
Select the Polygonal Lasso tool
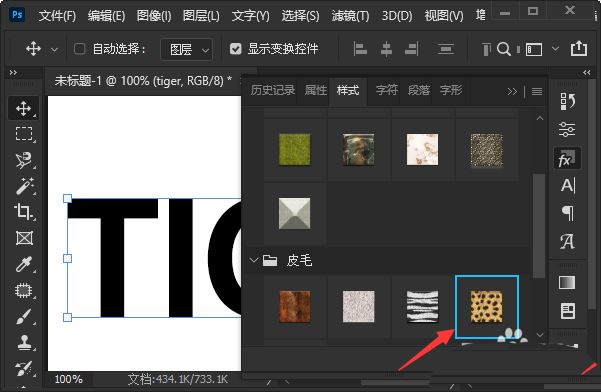tap(24, 160)
